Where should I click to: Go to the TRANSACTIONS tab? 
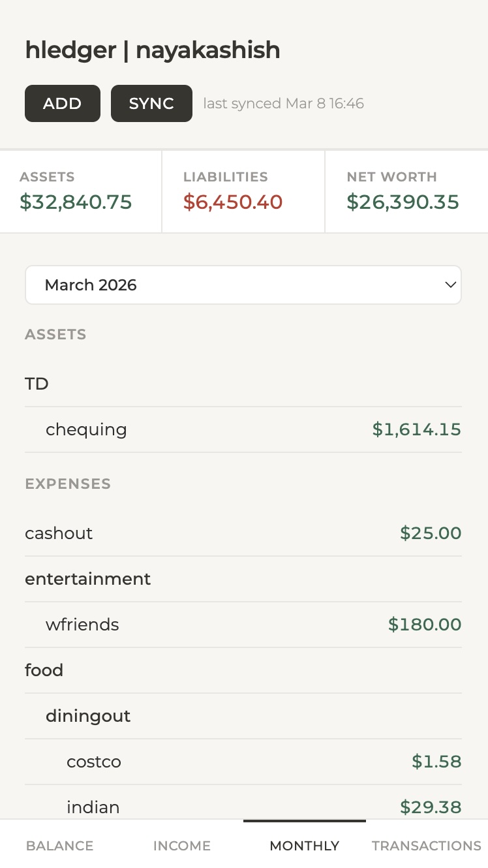coord(427,846)
